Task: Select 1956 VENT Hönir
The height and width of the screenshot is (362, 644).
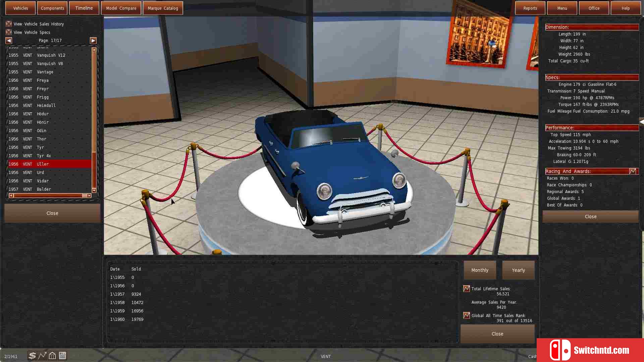Action: coord(49,122)
